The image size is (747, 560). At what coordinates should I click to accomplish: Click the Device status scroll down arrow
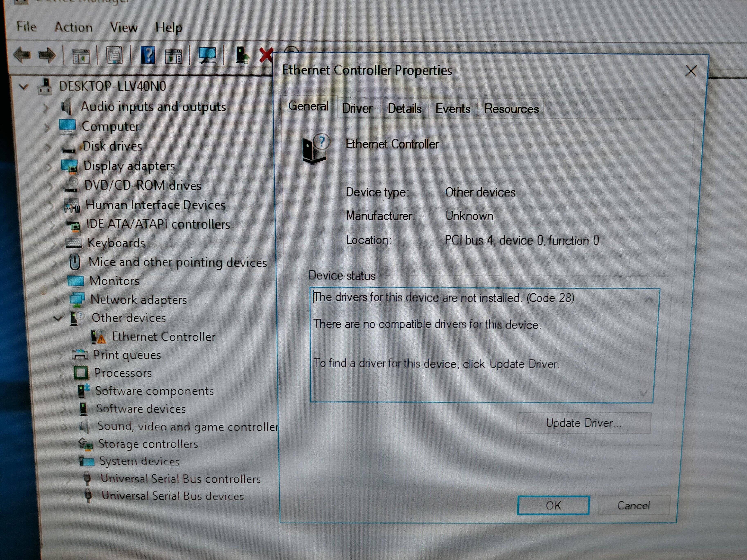(x=643, y=393)
